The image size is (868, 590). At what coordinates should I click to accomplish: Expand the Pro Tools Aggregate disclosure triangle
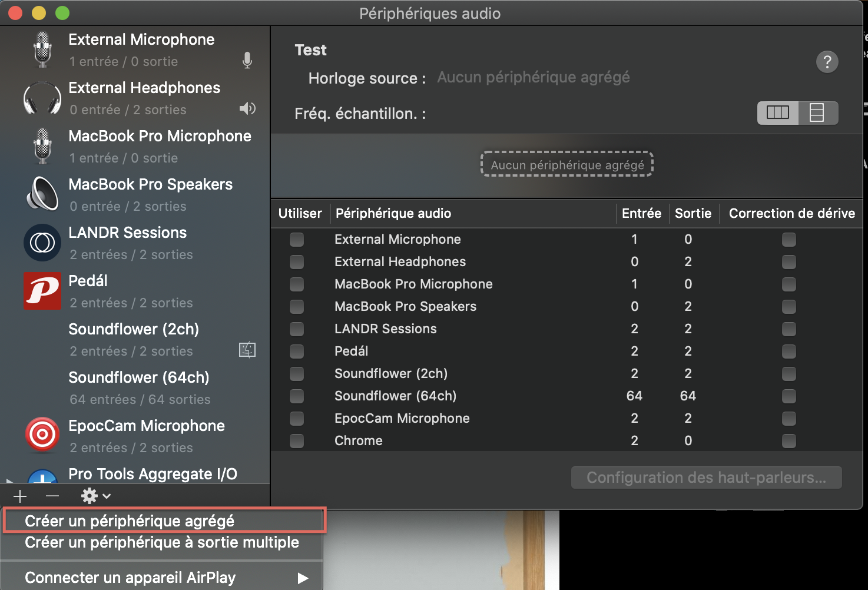8,481
